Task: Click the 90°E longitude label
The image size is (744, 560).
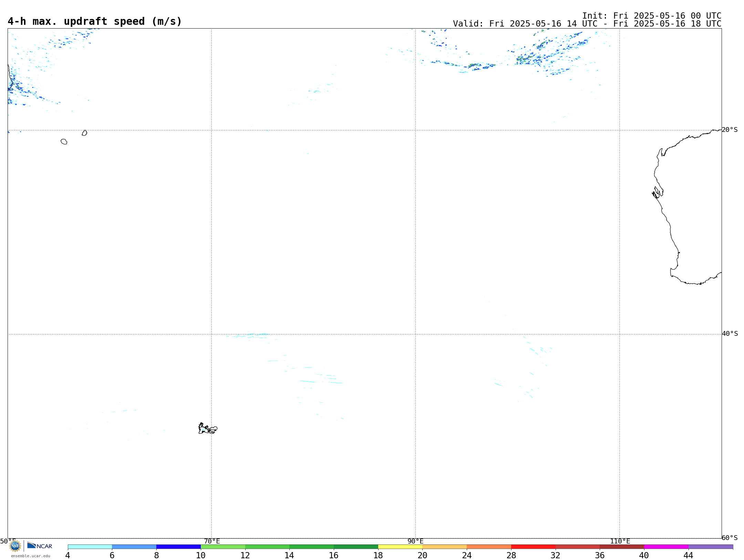Action: [416, 541]
